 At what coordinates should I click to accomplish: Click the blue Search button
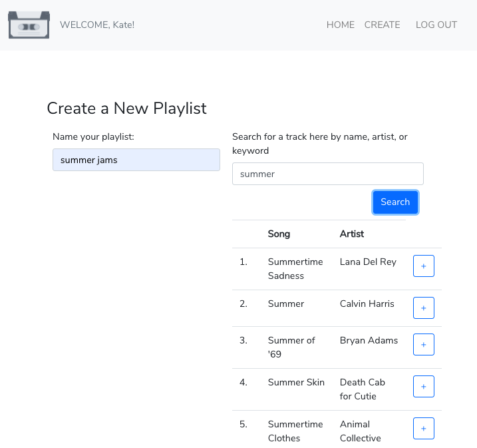395,202
